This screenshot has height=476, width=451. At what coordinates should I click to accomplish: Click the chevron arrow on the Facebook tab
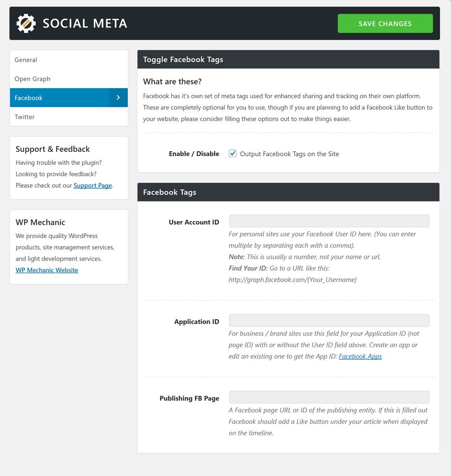tap(118, 98)
